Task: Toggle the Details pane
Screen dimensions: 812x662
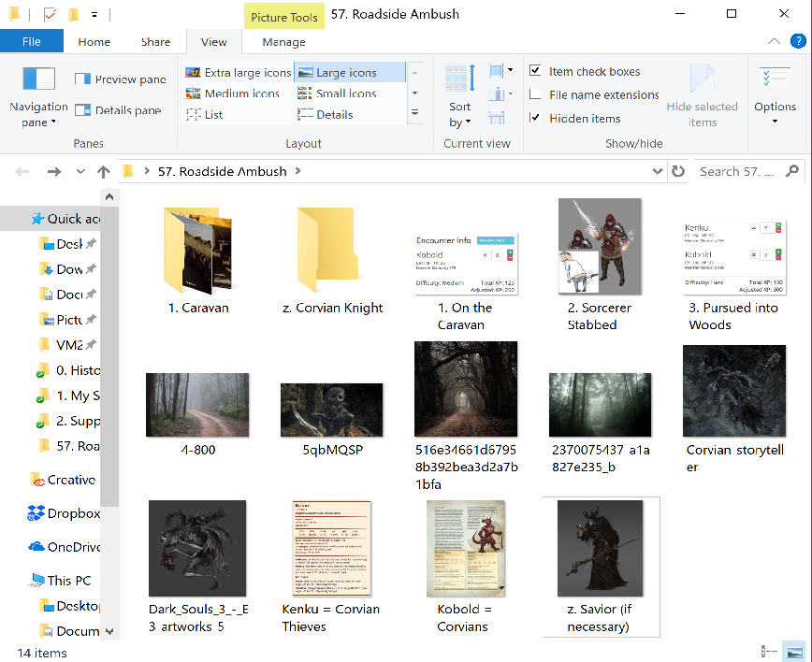Action: point(118,110)
